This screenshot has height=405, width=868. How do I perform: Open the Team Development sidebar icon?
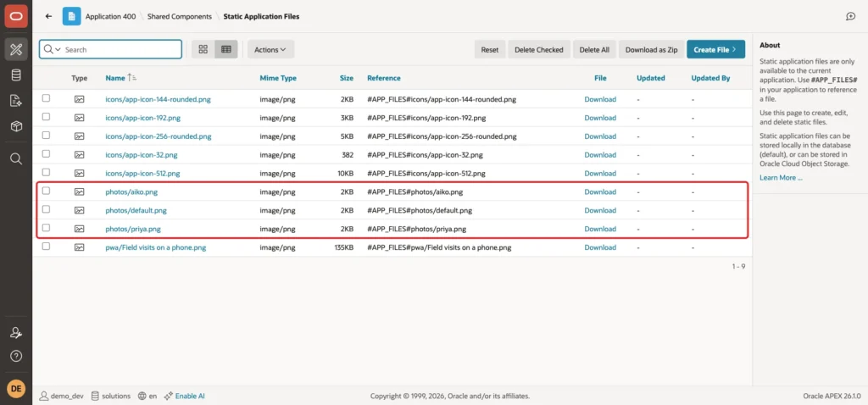16,101
